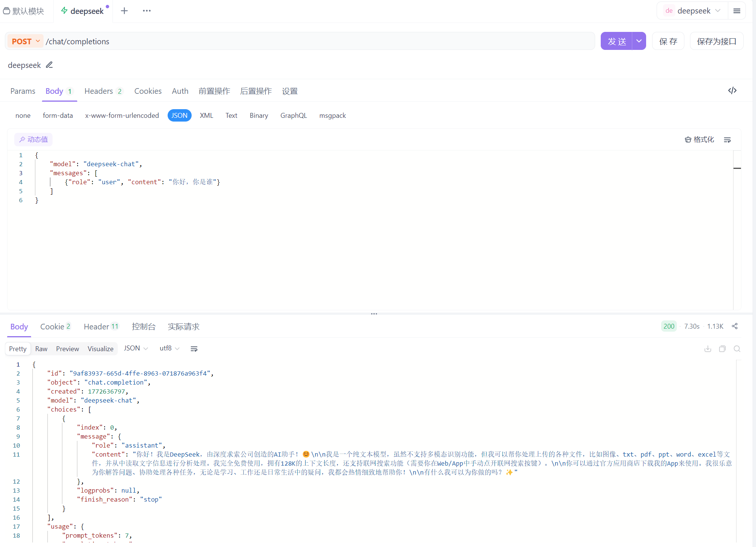This screenshot has width=756, height=547.
Task: Select form-data body type
Action: tap(58, 116)
